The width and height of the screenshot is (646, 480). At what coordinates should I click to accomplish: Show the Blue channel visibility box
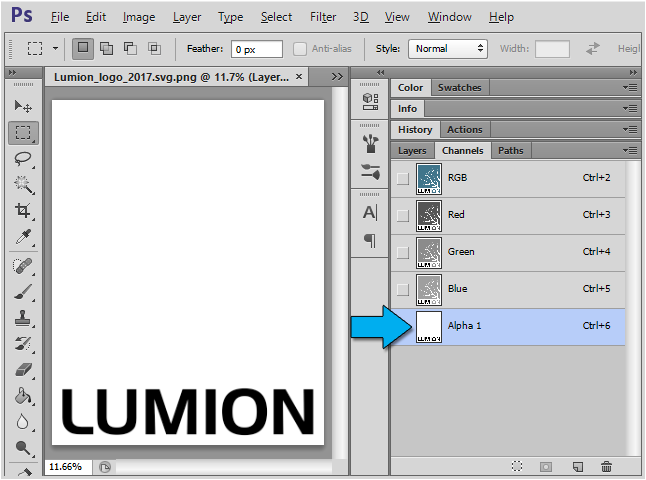click(x=403, y=289)
